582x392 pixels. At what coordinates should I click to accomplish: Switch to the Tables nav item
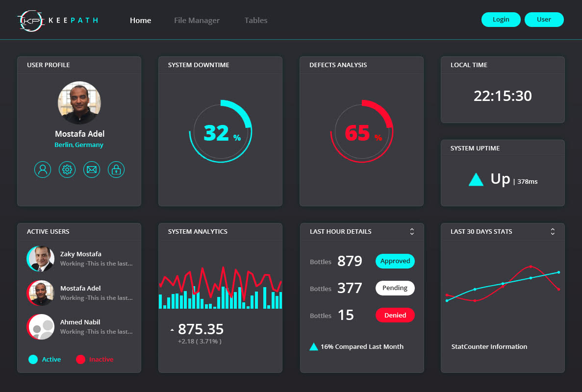[256, 21]
